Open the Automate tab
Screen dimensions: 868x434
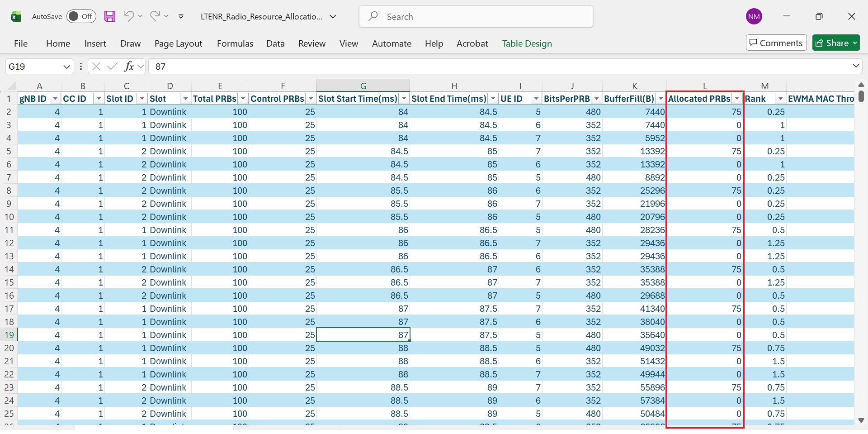[x=392, y=43]
